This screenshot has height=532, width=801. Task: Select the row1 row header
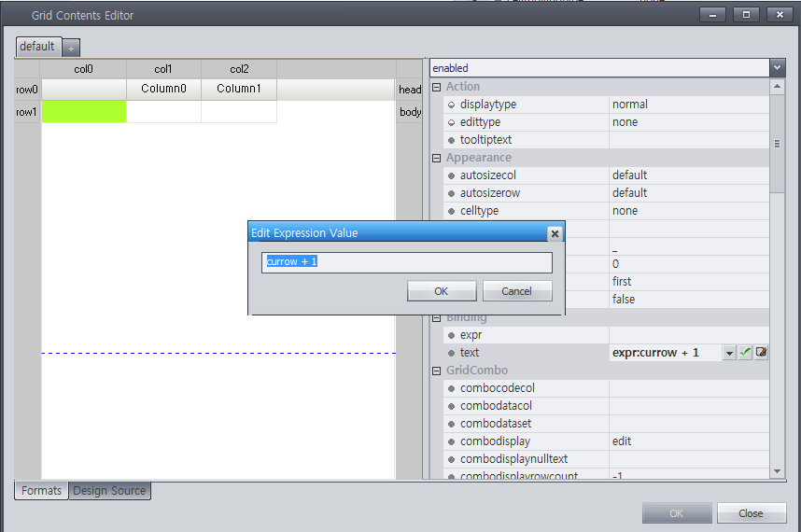(27, 112)
